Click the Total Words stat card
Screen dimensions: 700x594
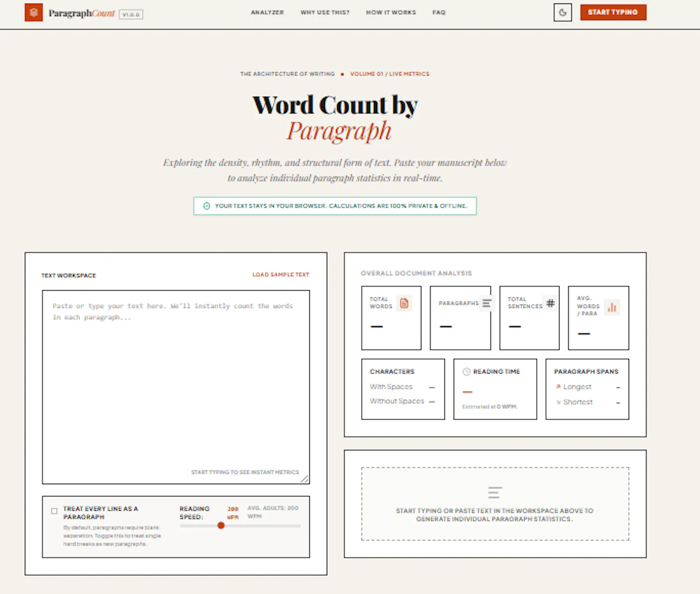pyautogui.click(x=392, y=318)
